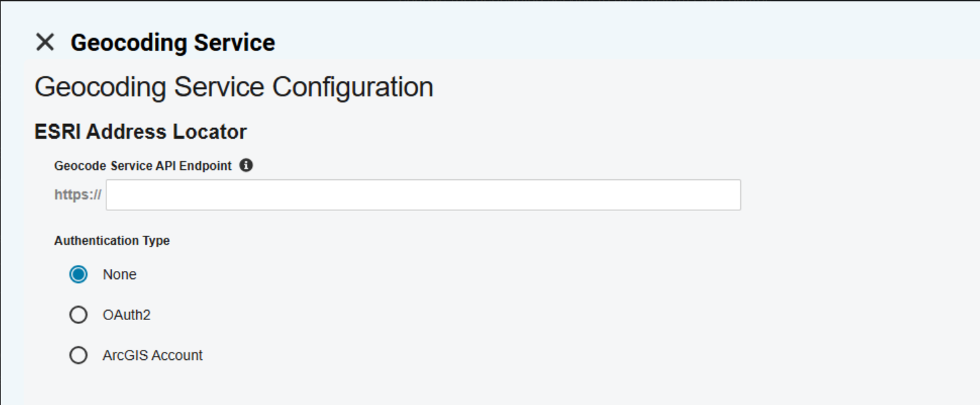Show Geocode Service API Endpoint help tooltip
Viewport: 980px width, 405px height.
click(247, 165)
